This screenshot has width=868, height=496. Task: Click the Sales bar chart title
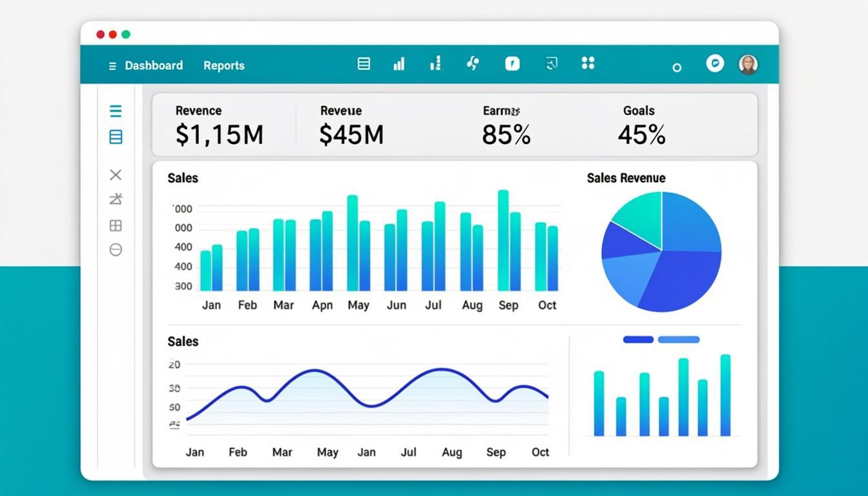[x=183, y=178]
